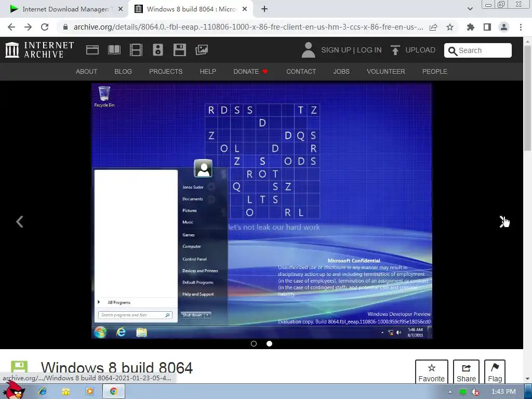Screen dimensions: 532x399
Task: Open the Chrome profile icon
Action: [x=504, y=27]
